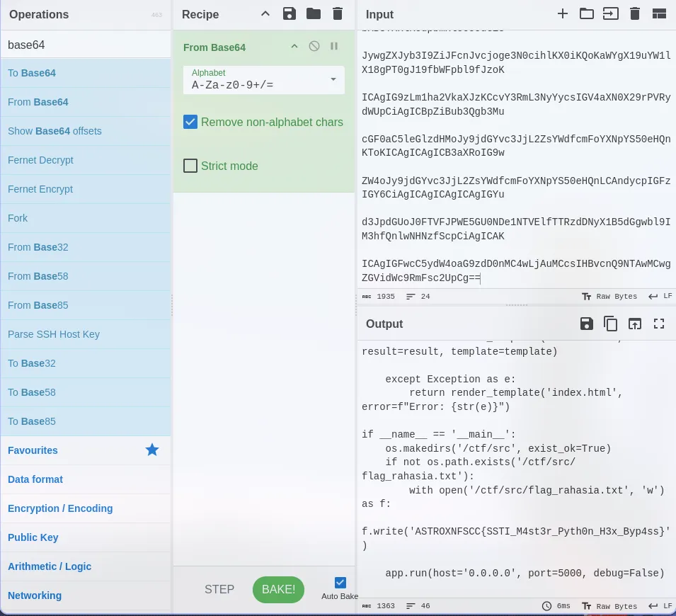The width and height of the screenshot is (676, 616).
Task: Save the current recipe
Action: point(289,14)
